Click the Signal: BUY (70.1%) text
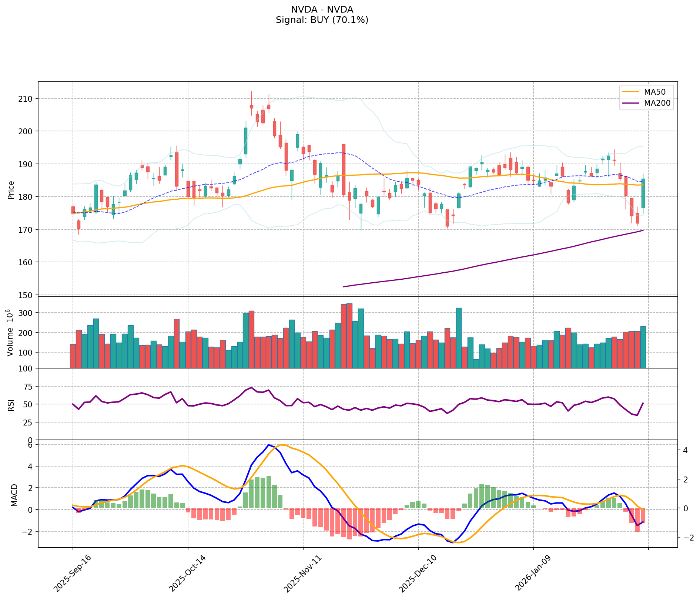 pyautogui.click(x=322, y=20)
